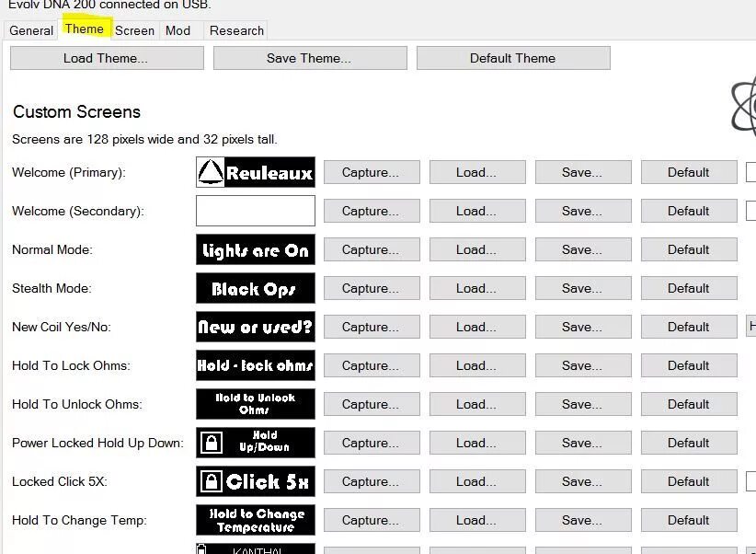Image resolution: width=756 pixels, height=554 pixels.
Task: Load image for Welcome (Primary)
Action: [477, 172]
